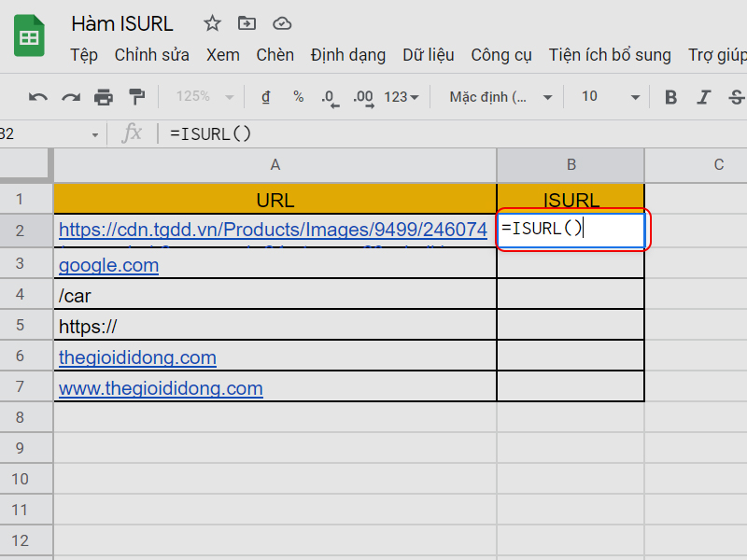
Task: Open the 125% zoom dropdown
Action: pos(204,97)
